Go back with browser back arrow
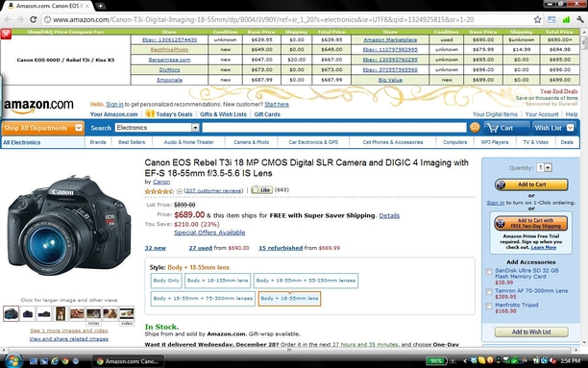Viewport: 588px width, 368px height. (8, 19)
